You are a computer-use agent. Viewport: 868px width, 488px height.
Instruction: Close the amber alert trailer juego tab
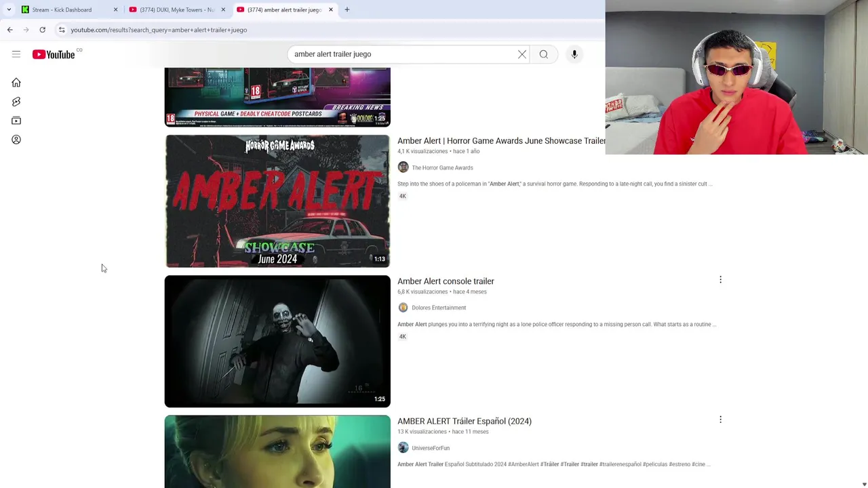point(331,9)
